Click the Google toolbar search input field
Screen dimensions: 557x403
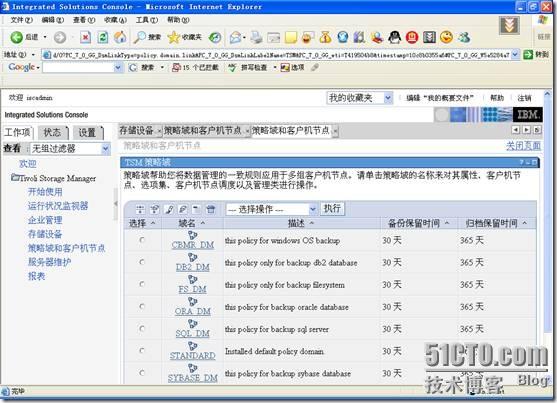coord(78,67)
